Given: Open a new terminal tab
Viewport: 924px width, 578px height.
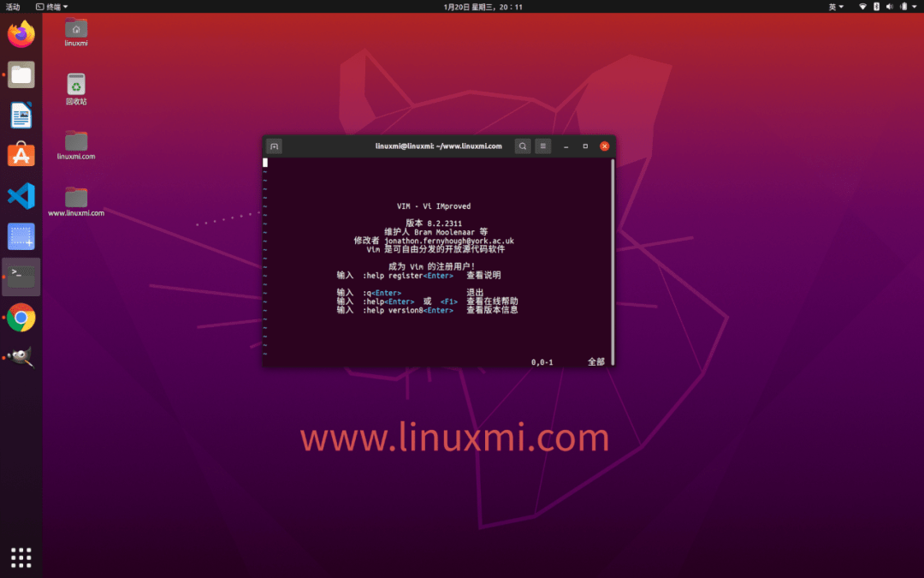Looking at the screenshot, I should click(x=273, y=146).
